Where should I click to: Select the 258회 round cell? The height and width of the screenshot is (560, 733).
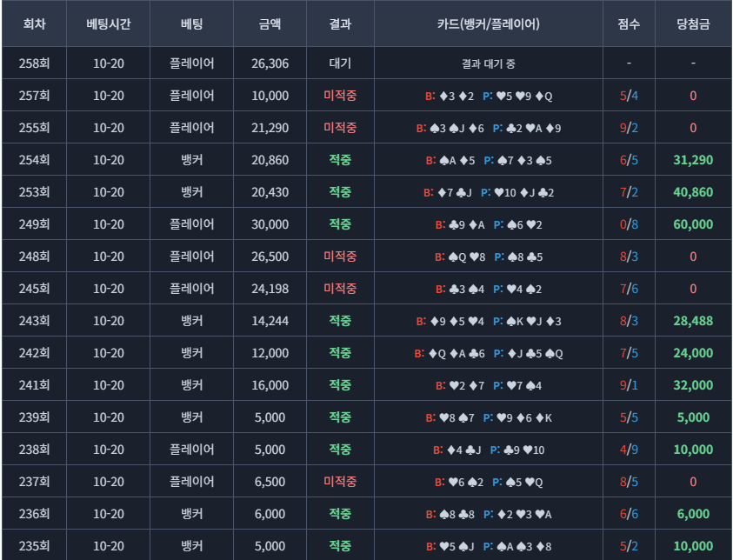[34, 63]
